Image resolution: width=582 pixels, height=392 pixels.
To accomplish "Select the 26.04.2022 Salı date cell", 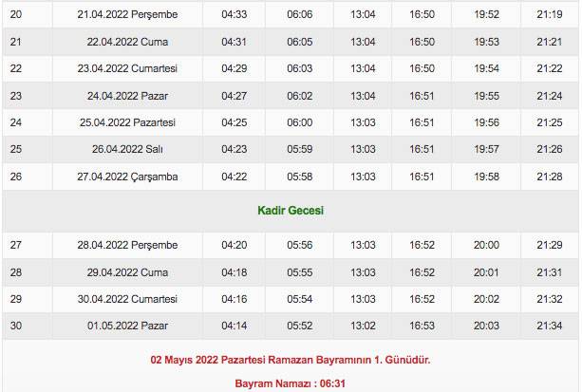I will click(127, 149).
